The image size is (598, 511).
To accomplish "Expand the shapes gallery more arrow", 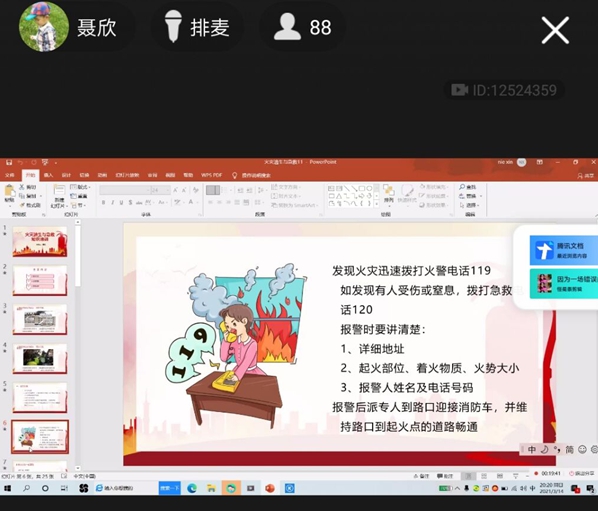I will (377, 204).
